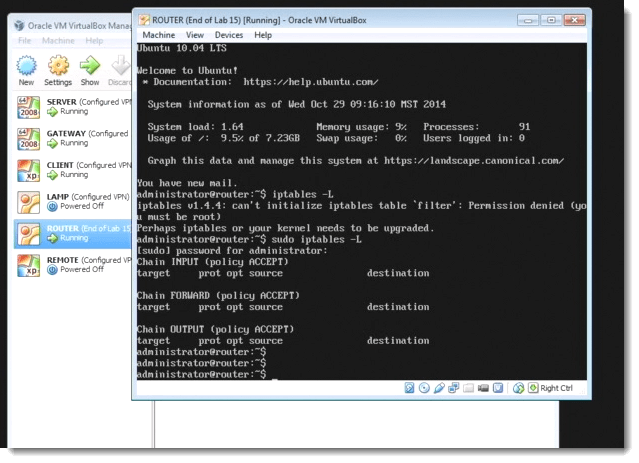Click the ROUTER OS icon
Screen dimensions: 639x463
click(x=29, y=234)
